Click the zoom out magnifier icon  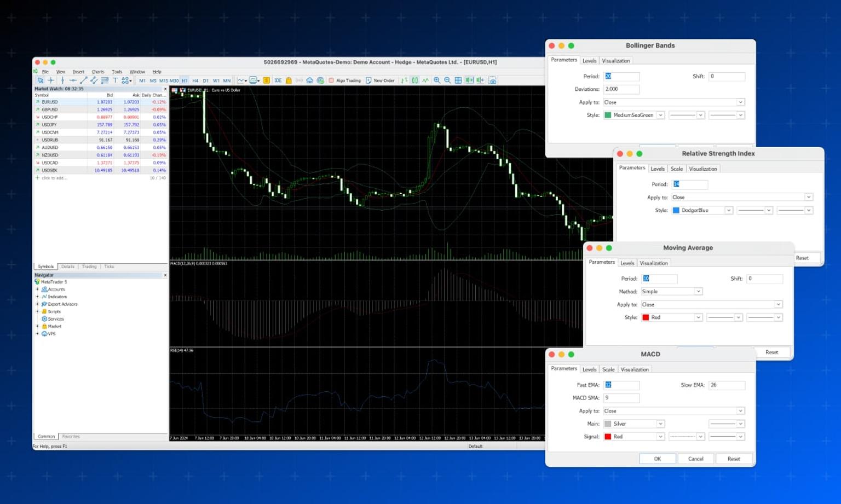click(x=447, y=80)
